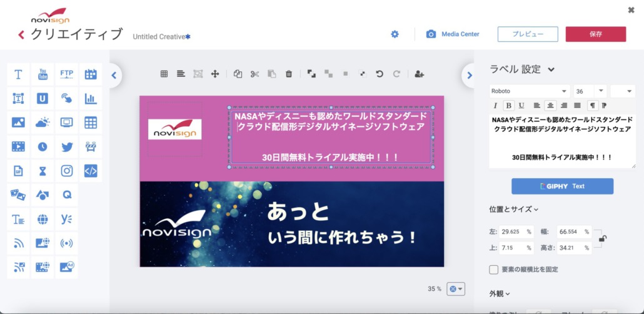The width and height of the screenshot is (644, 314).
Task: Justify the label text
Action: coord(578,106)
